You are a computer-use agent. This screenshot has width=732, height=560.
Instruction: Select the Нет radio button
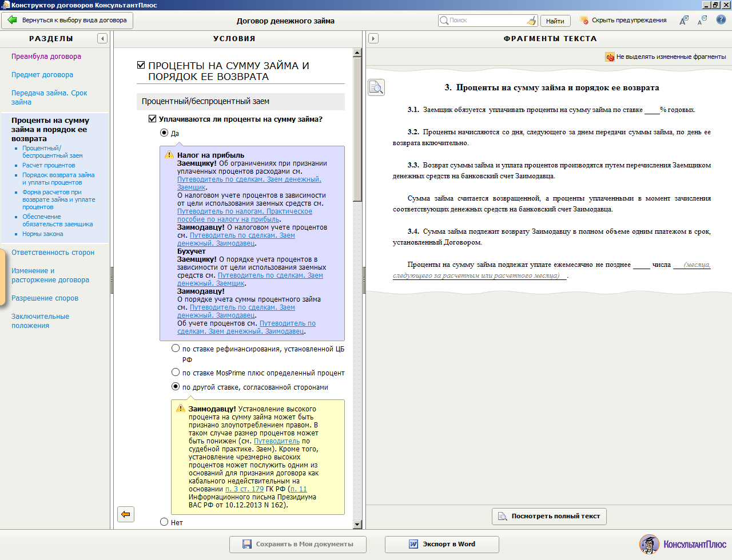[164, 522]
